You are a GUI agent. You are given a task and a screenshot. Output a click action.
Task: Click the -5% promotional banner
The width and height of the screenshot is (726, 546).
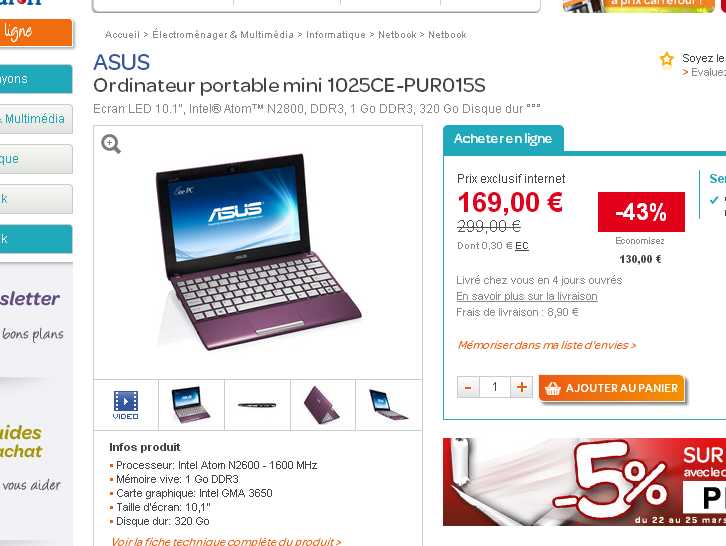[584, 482]
